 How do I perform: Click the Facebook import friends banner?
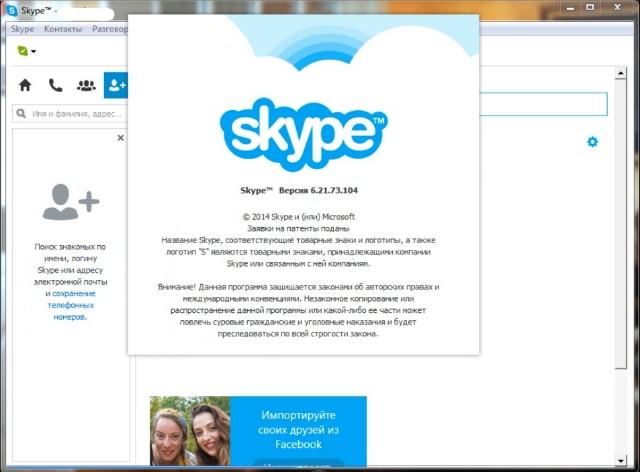(258, 431)
